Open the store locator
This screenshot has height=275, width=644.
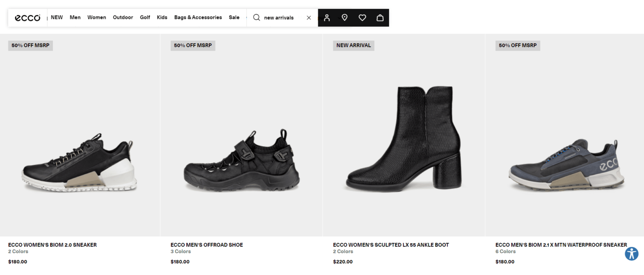(344, 18)
